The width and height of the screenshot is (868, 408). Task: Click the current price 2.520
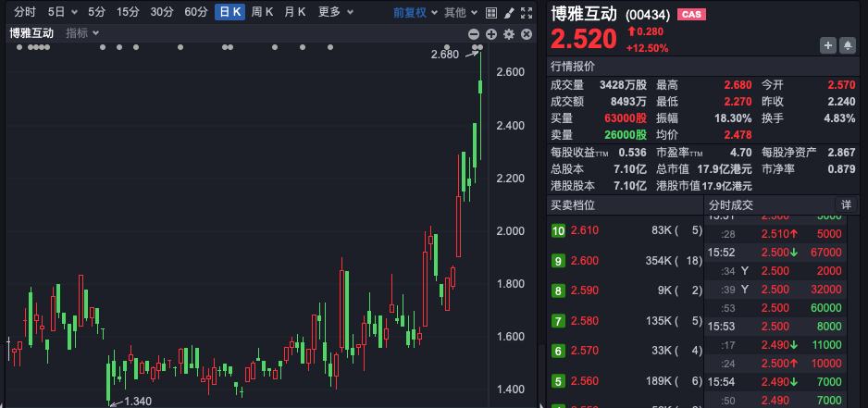(x=584, y=39)
